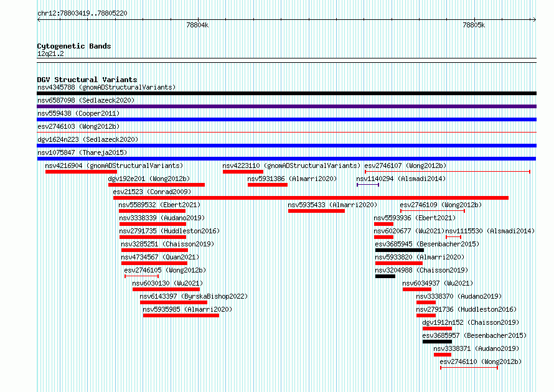Open nsv6143397 (ByrskaBishop2022) variant
Screen dimensions: 554x392
click(x=194, y=296)
